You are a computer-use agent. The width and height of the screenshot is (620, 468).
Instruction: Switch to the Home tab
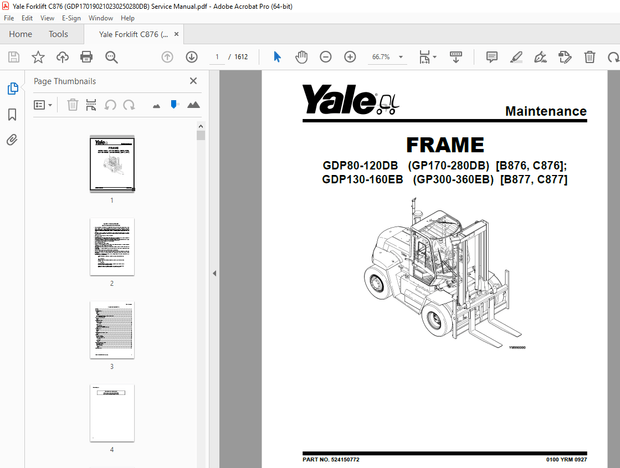click(21, 34)
